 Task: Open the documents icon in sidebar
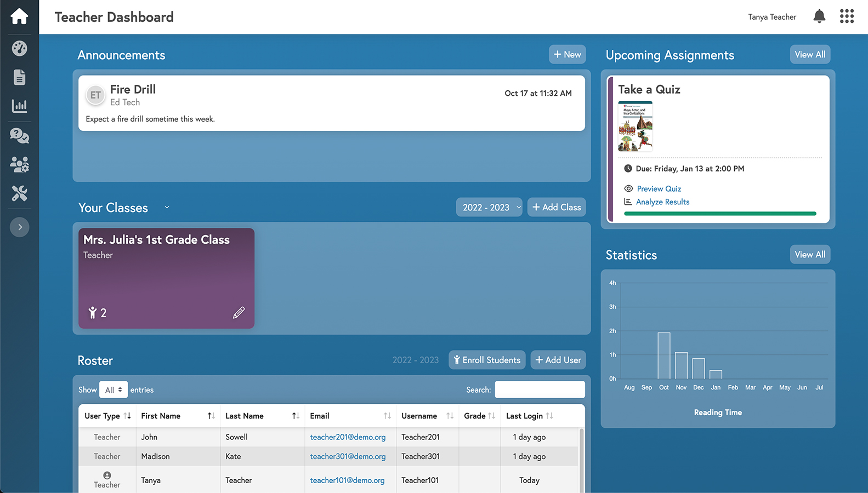click(x=19, y=77)
